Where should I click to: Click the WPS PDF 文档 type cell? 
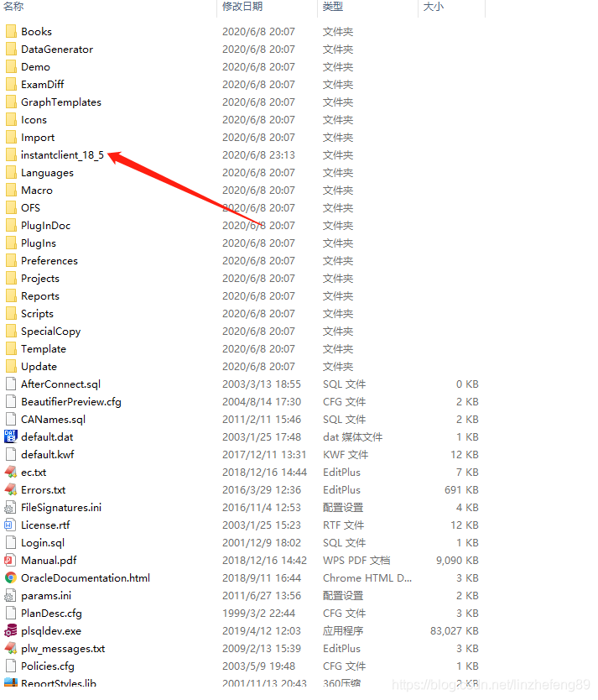(x=356, y=561)
